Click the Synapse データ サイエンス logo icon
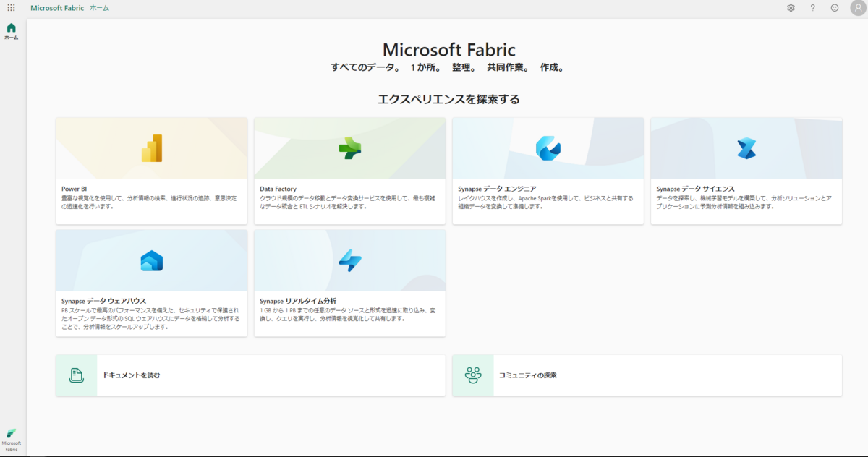The height and width of the screenshot is (457, 868). [x=746, y=148]
